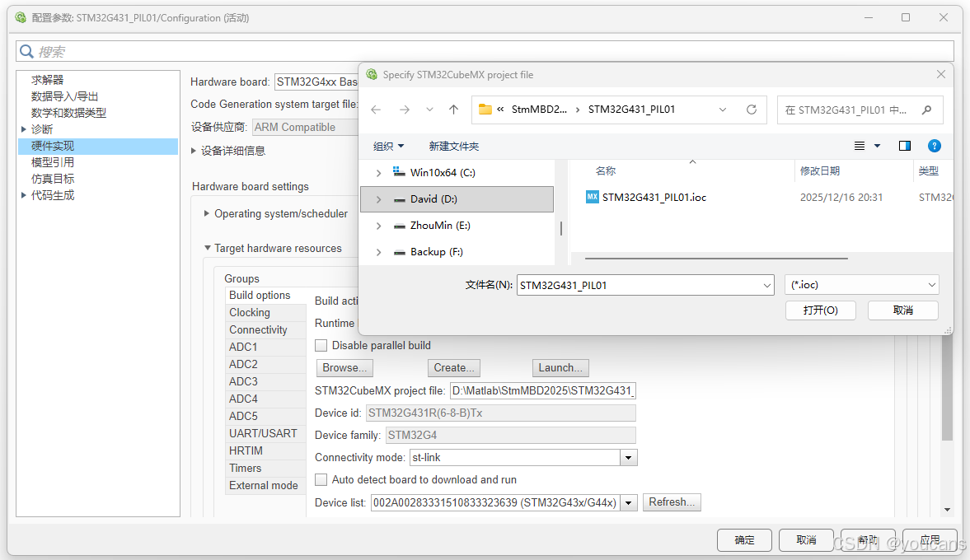
Task: Select the STM32G431_PIL01.ioc file icon
Action: [592, 197]
